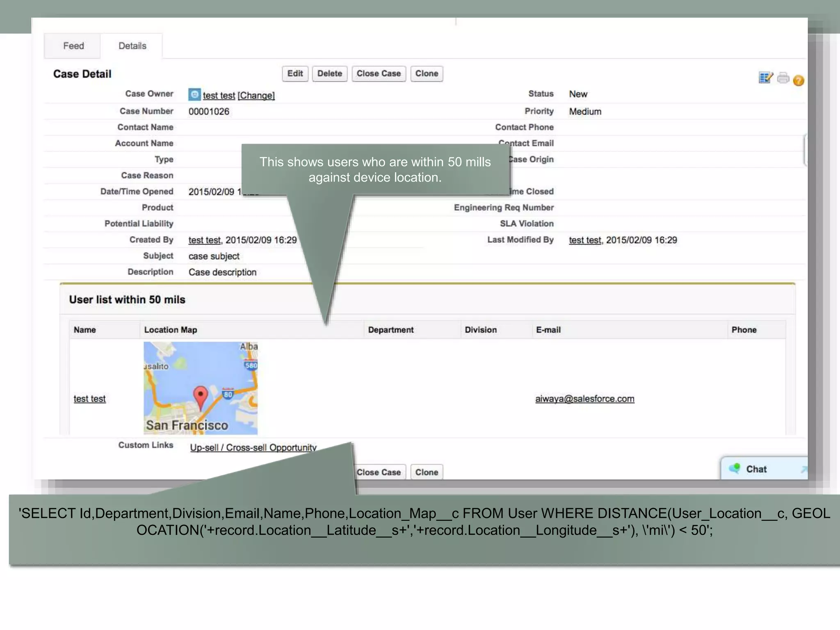
Task: Click the Engineering Req Number label
Action: pyautogui.click(x=504, y=208)
